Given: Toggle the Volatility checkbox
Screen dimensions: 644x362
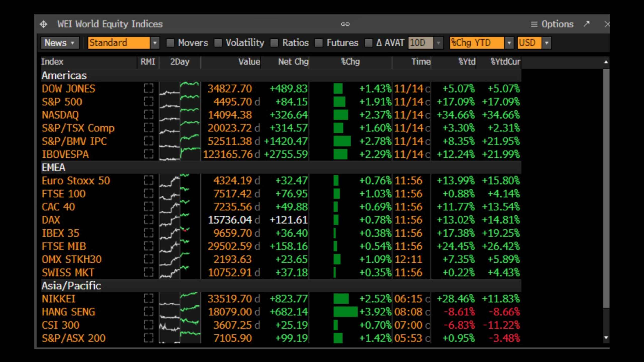Looking at the screenshot, I should (218, 43).
